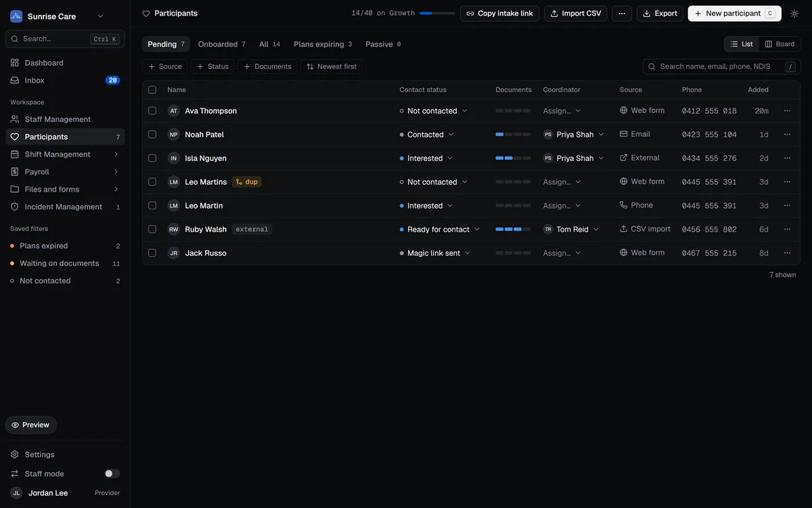This screenshot has height=508, width=812.
Task: Check the box for Leo Martins
Action: tap(152, 182)
